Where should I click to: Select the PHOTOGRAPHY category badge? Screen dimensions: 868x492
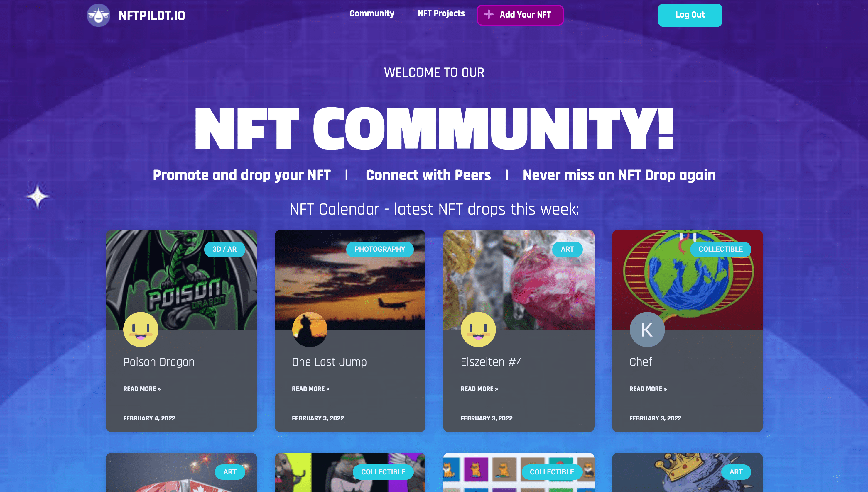coord(380,250)
